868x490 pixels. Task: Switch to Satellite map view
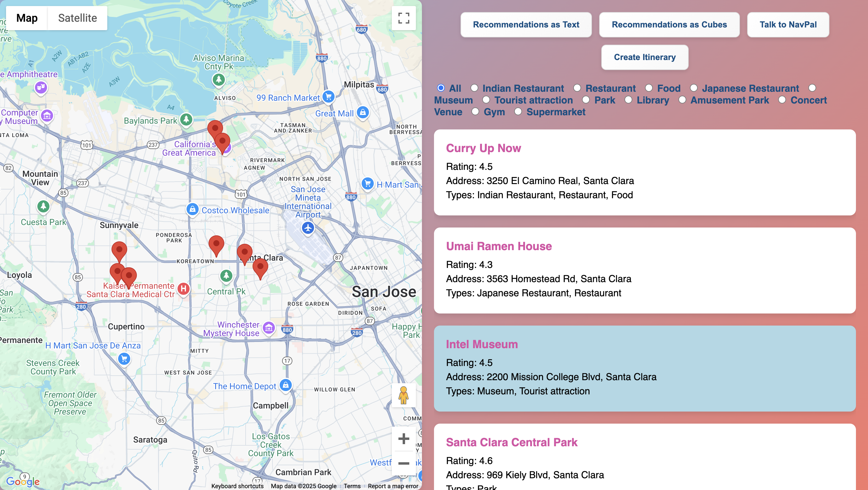(77, 18)
